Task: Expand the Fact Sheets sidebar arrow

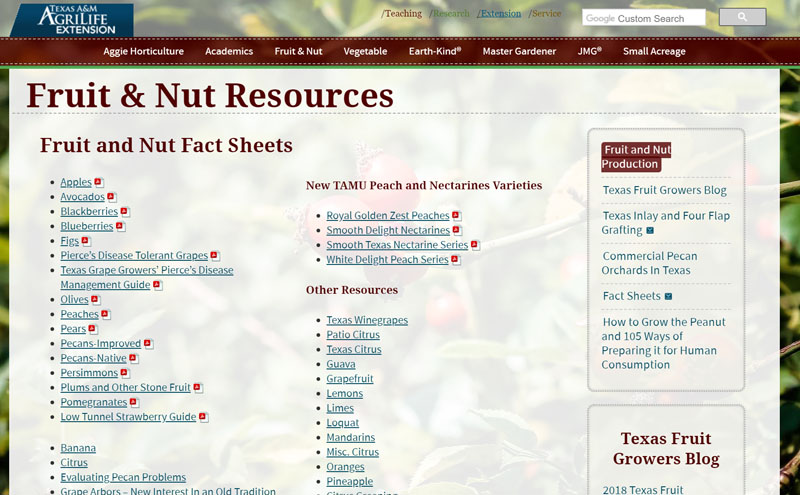Action: pyautogui.click(x=668, y=296)
